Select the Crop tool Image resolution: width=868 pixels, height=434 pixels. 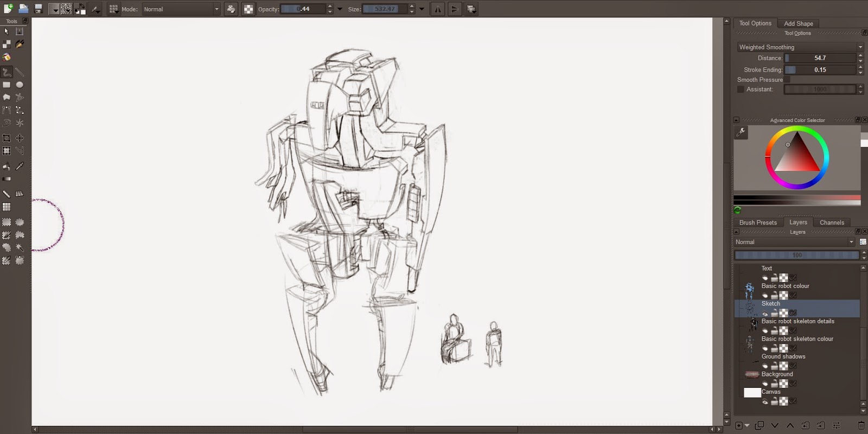pos(7,138)
